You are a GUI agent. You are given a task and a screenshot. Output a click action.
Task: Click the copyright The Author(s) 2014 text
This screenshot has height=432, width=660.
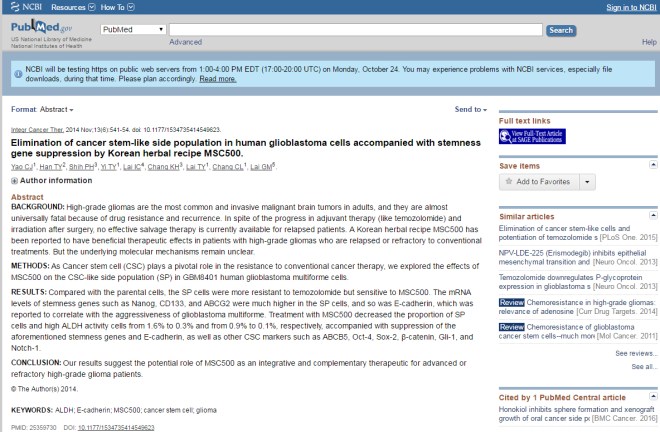click(x=44, y=389)
